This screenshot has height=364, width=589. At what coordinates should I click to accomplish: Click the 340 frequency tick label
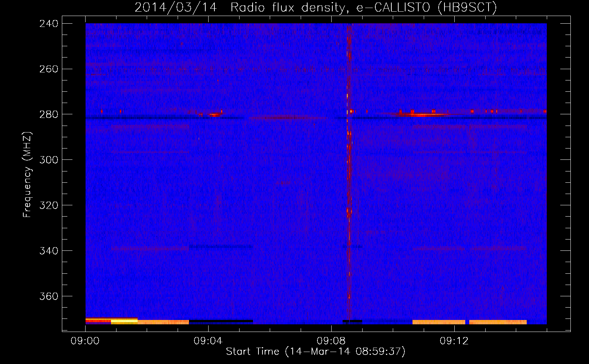(x=49, y=251)
